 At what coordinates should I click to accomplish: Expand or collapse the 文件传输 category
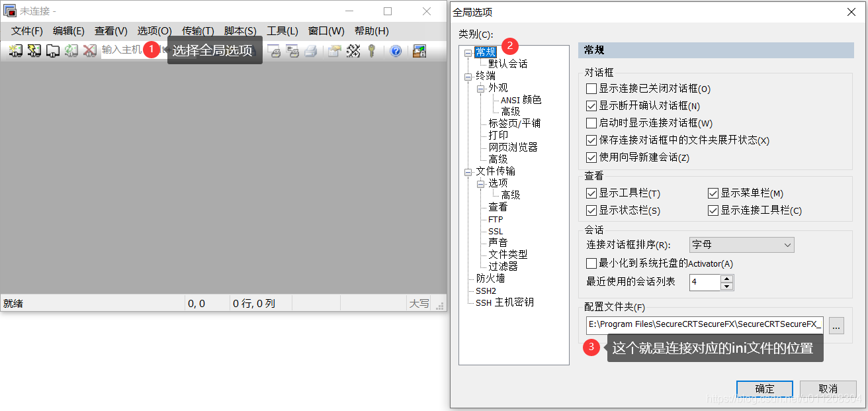point(468,171)
